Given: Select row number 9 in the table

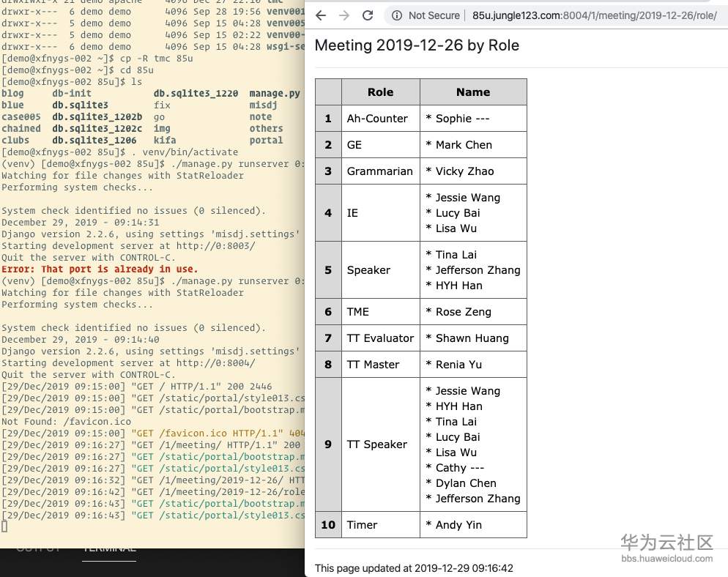Looking at the screenshot, I should 328,444.
